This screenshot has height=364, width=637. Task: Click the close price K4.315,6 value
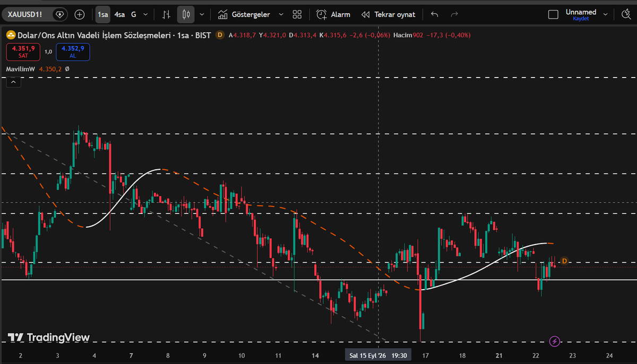coord(333,35)
